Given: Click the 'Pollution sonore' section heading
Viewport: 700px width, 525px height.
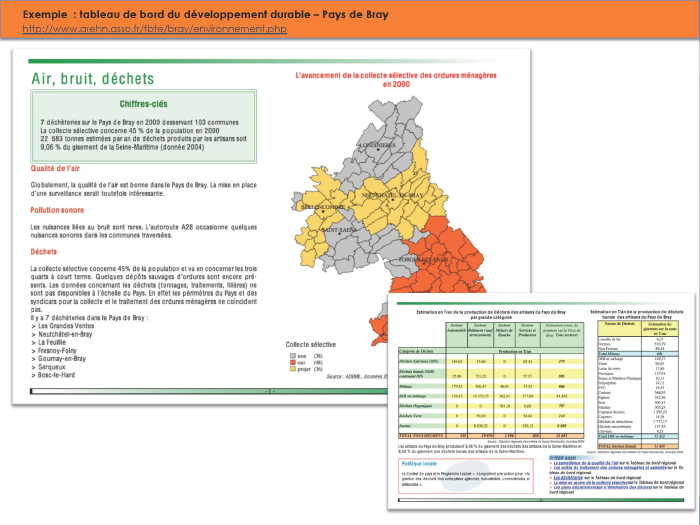Looking at the screenshot, I should [x=57, y=210].
